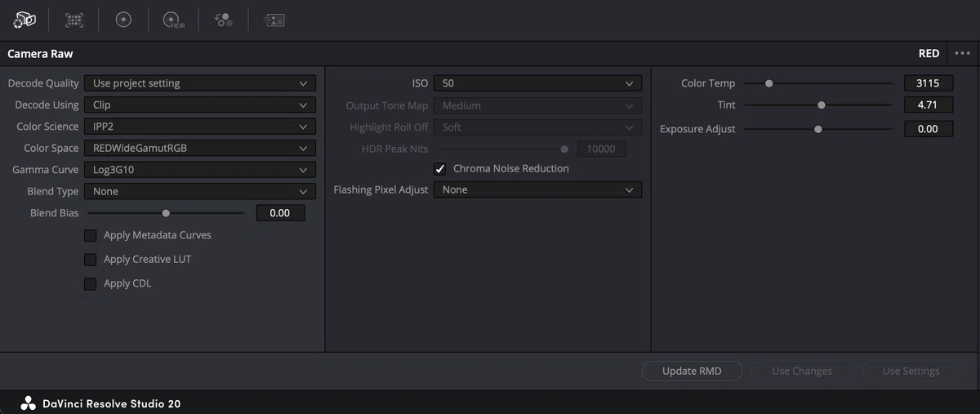
Task: Click the Update RMD button
Action: pyautogui.click(x=692, y=371)
